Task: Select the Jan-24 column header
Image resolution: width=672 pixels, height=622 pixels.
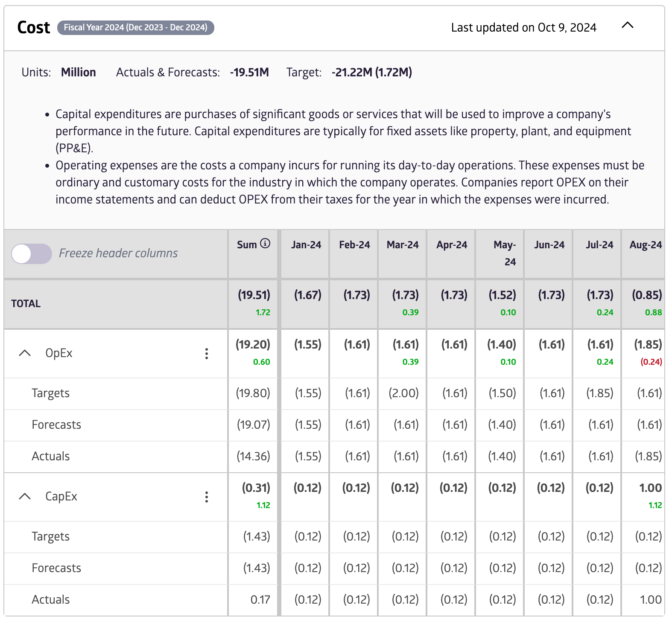Action: coord(306,245)
